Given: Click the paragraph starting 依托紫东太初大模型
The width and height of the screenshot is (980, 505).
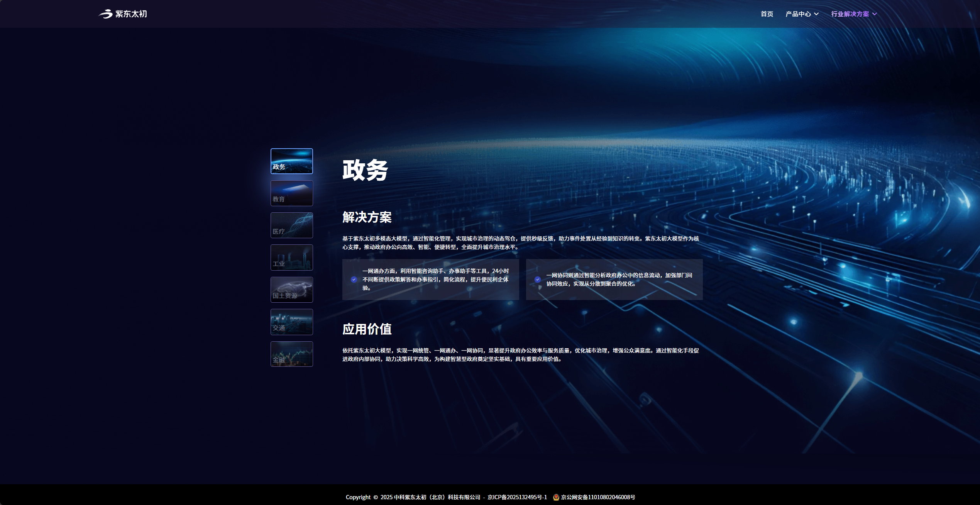Looking at the screenshot, I should 521,355.
